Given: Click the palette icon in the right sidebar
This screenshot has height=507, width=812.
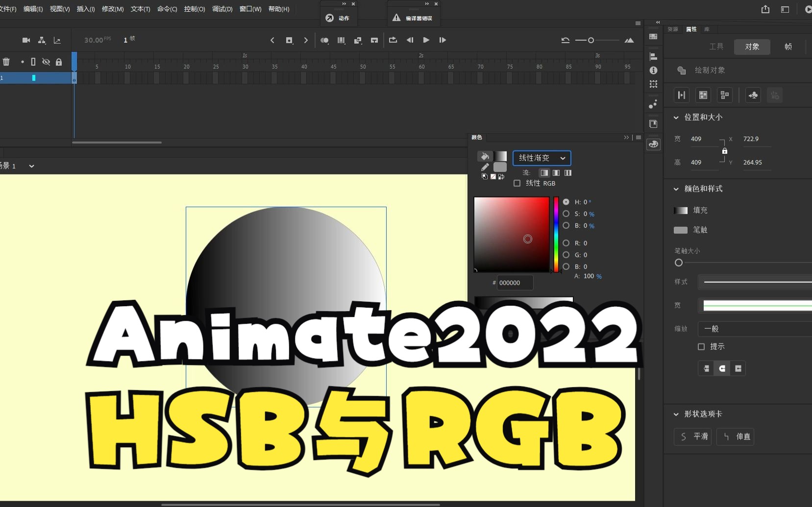Looking at the screenshot, I should 654,145.
